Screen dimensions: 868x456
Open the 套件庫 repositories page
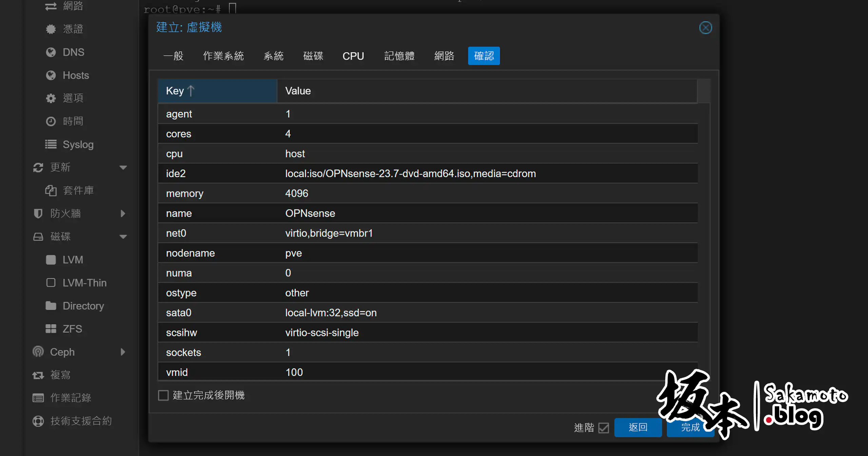[79, 190]
